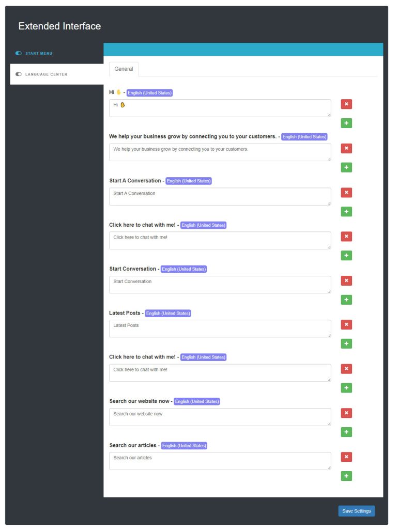Delete the "Click here to chat with me!" entry
This screenshot has width=397, height=532.
coord(346,236)
